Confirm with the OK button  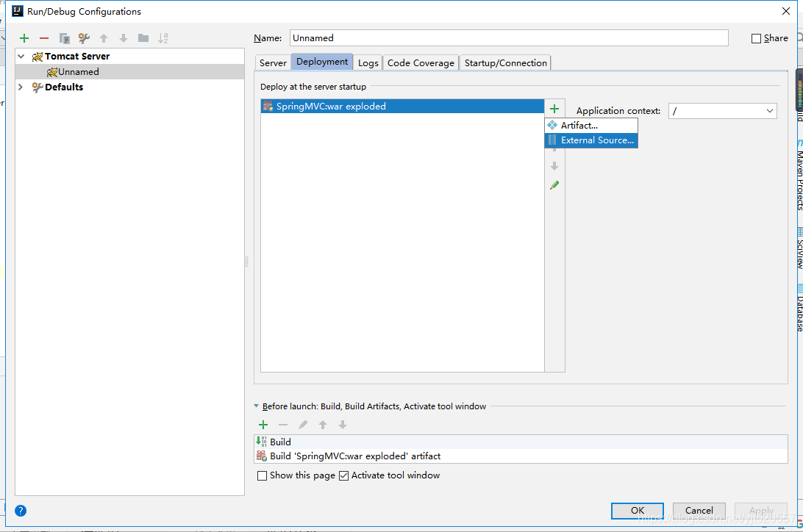(x=637, y=511)
